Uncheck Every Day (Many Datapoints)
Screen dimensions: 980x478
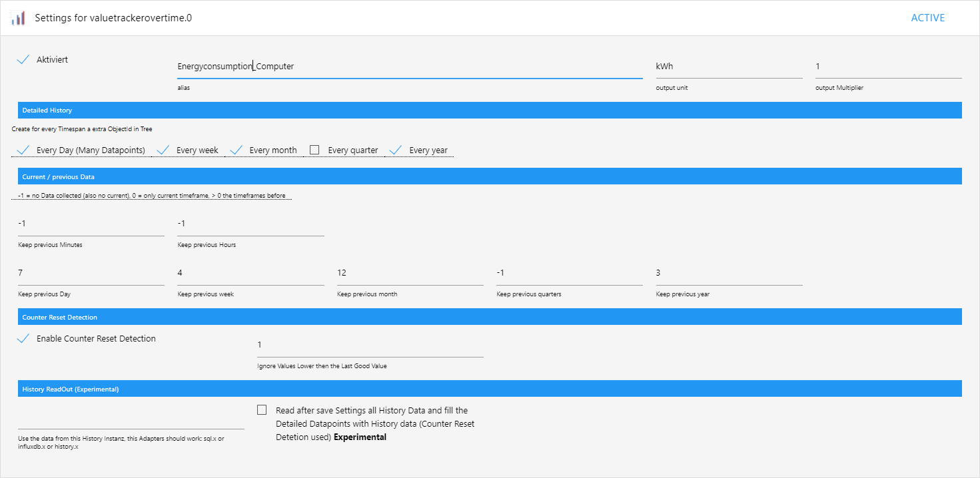pos(23,150)
